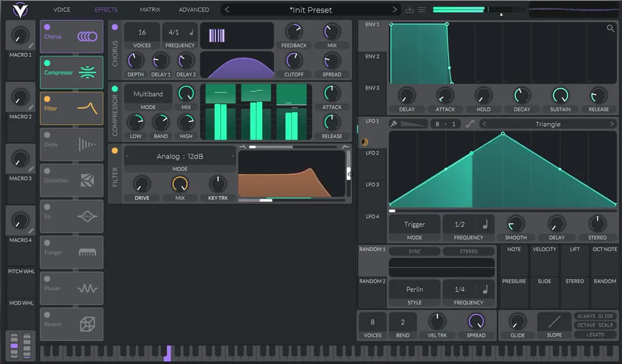Open the ADVANCED tab
Image resolution: width=622 pixels, height=364 pixels.
click(x=194, y=10)
